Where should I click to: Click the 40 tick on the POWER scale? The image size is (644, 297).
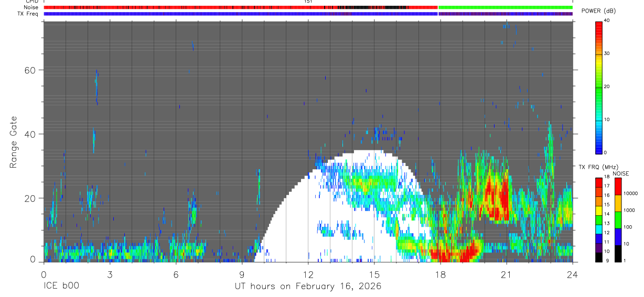click(x=607, y=21)
